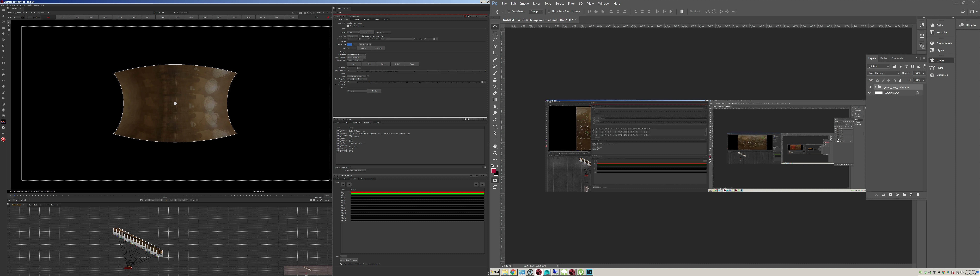Open the Swatches panel

[x=939, y=32]
